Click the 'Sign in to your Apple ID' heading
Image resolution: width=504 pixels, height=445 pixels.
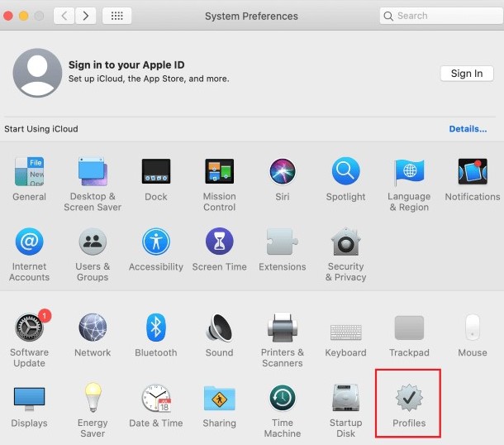(126, 65)
